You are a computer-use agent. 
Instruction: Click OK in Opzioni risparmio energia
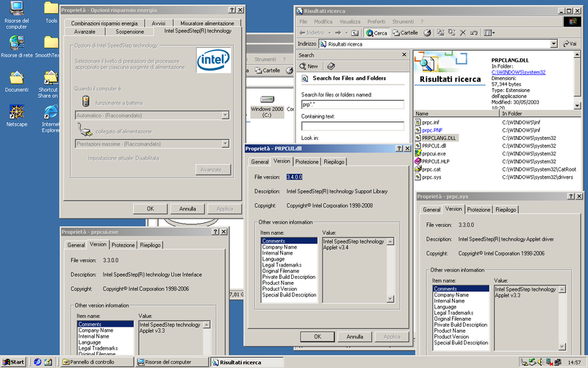pos(150,209)
